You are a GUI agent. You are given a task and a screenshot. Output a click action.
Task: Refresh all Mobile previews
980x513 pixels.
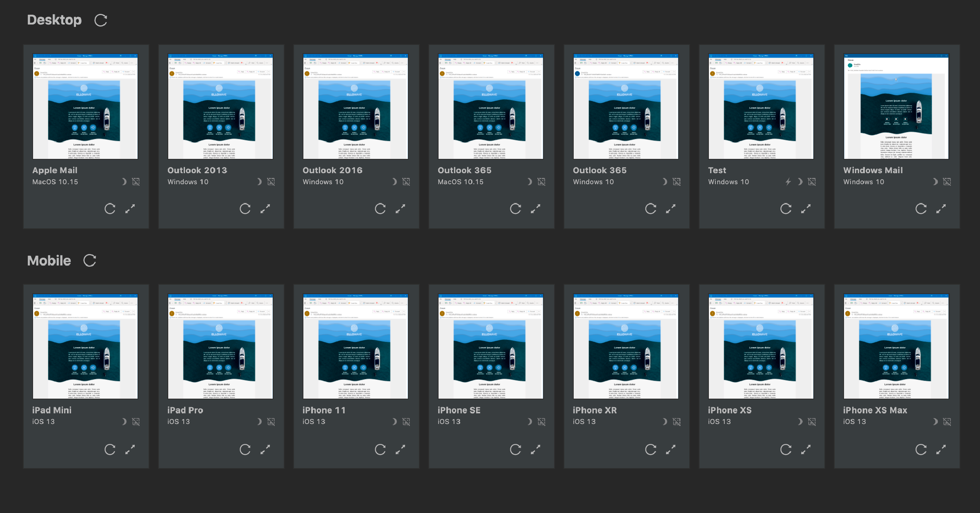point(89,260)
